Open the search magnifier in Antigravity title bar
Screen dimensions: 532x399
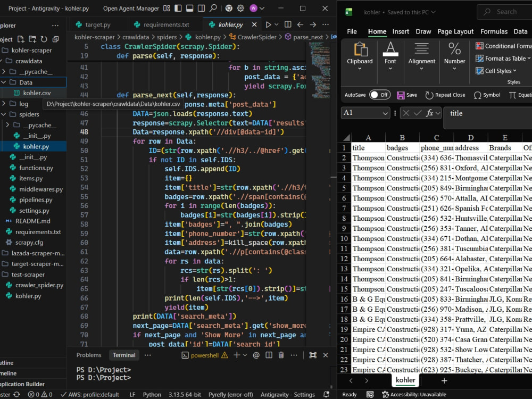click(213, 8)
